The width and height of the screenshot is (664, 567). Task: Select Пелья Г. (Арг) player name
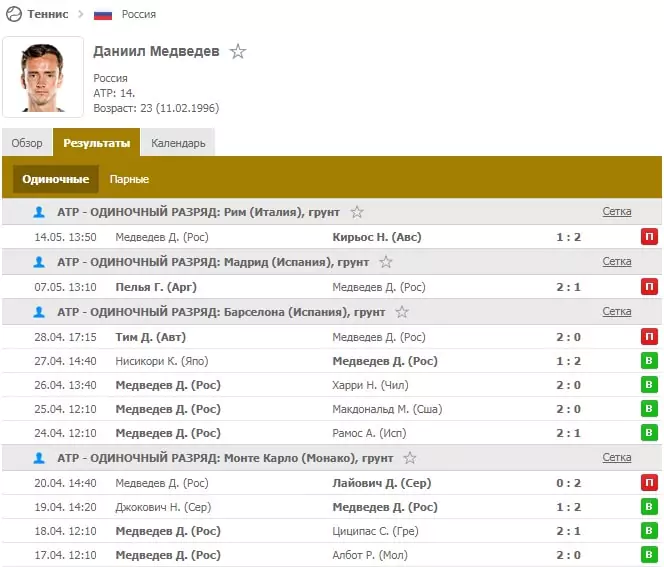pyautogui.click(x=156, y=287)
